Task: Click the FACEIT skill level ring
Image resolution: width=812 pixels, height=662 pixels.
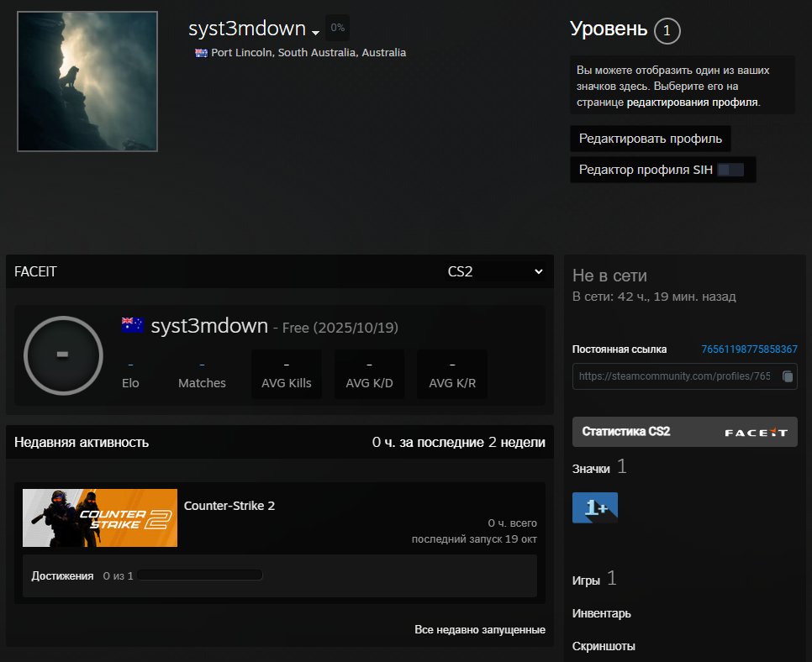Action: click(63, 355)
